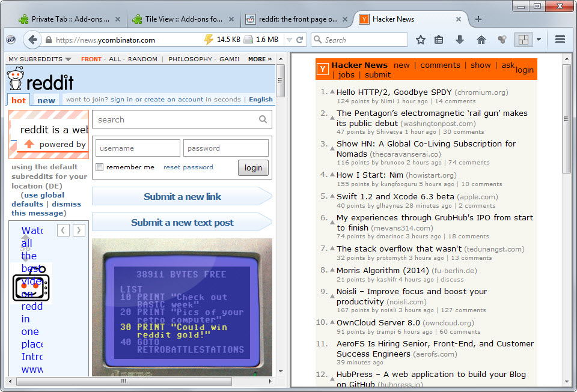This screenshot has width=577, height=392.
Task: Click reddit 'RANDOM' subreddit link
Action: click(142, 59)
